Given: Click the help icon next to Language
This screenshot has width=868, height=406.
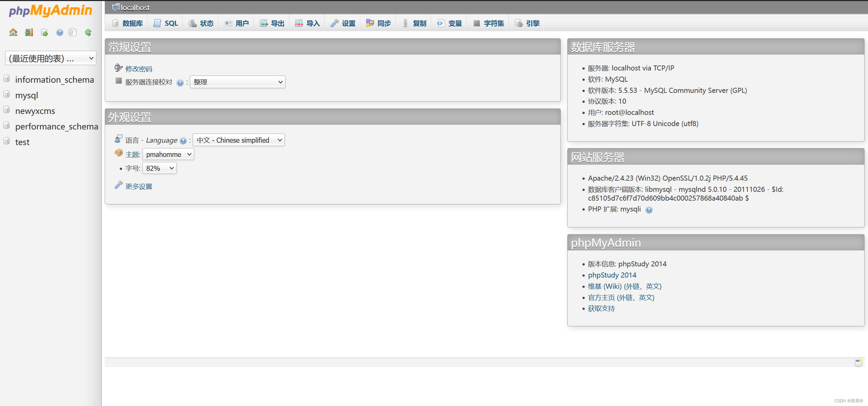Looking at the screenshot, I should coord(183,141).
